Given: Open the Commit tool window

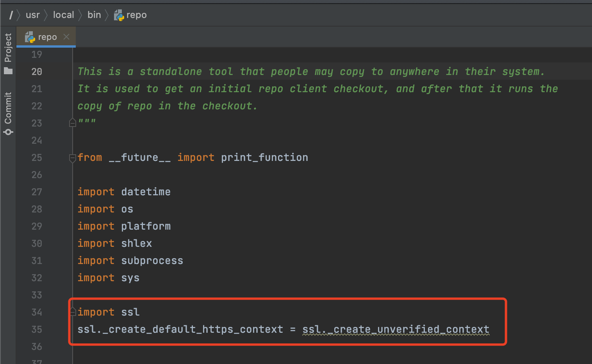Looking at the screenshot, I should [x=8, y=108].
